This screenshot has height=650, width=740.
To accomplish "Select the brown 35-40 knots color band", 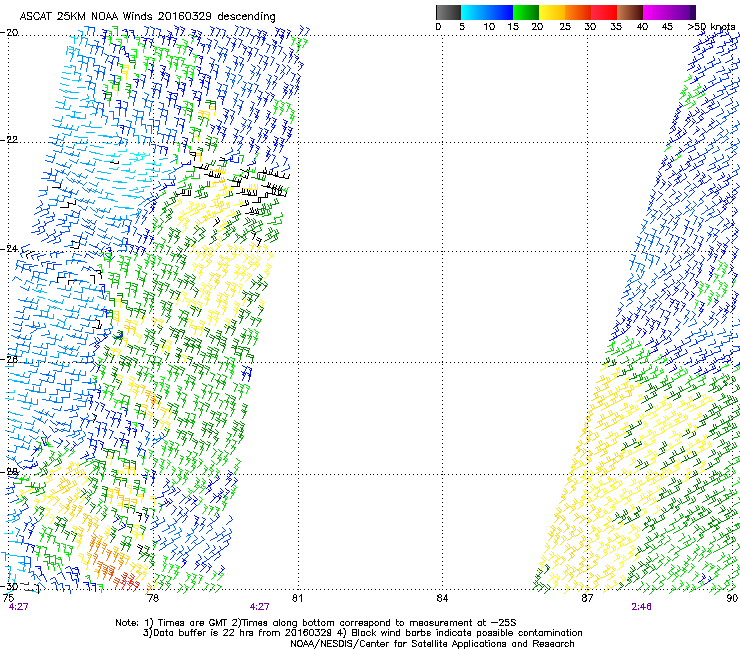I will 630,12.
